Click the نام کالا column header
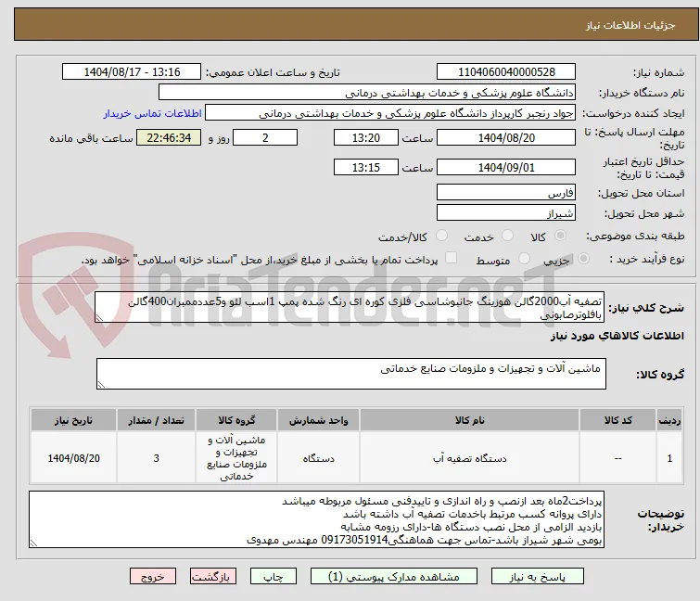The height and width of the screenshot is (601, 700). pos(470,420)
